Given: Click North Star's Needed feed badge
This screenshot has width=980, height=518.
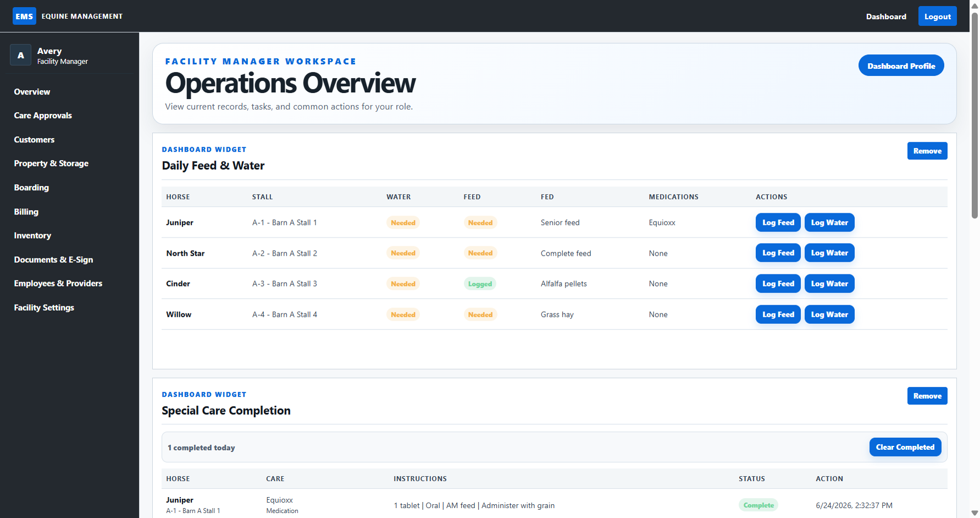Looking at the screenshot, I should [x=480, y=253].
